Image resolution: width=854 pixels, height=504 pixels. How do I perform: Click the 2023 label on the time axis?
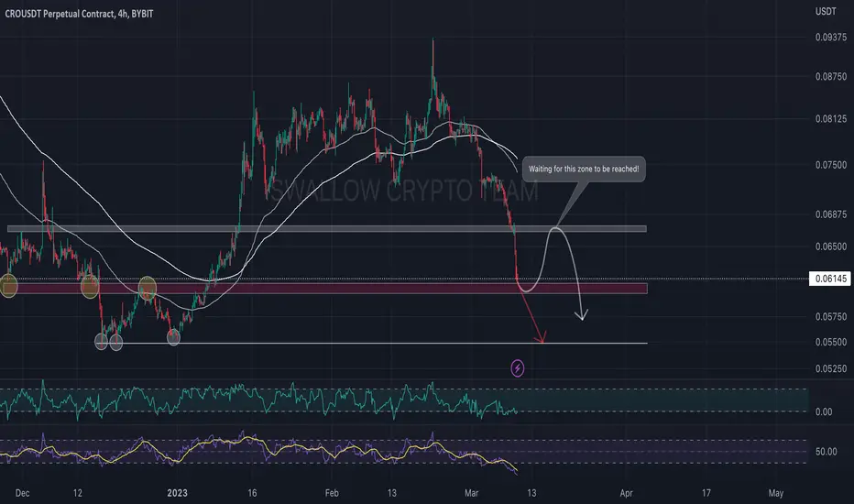click(177, 493)
